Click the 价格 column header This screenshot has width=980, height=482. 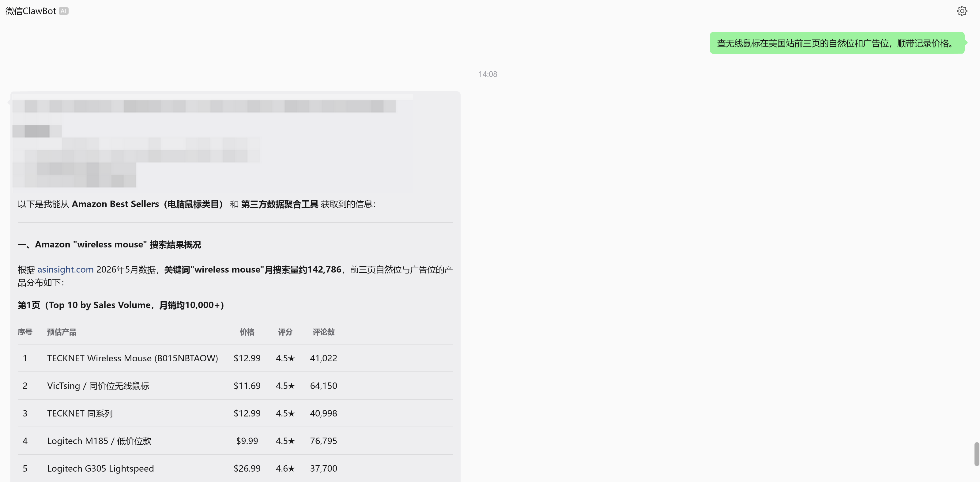point(247,332)
